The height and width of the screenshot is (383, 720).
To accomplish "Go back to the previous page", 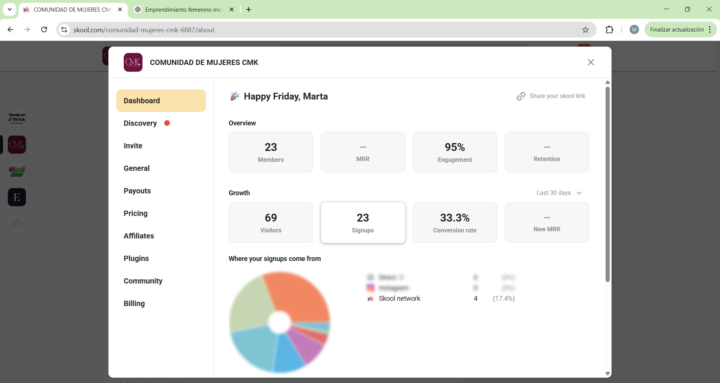I will coord(11,30).
